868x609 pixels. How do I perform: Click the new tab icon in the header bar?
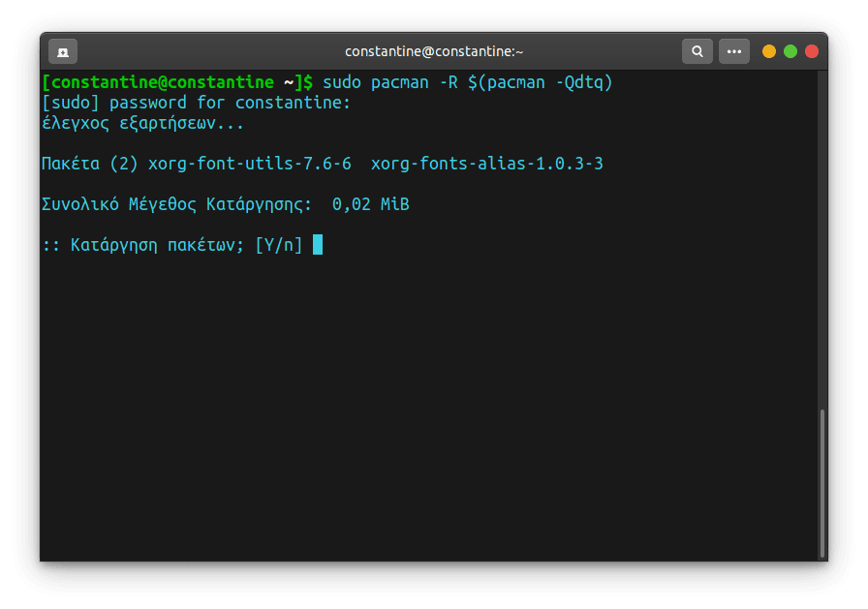(x=63, y=51)
